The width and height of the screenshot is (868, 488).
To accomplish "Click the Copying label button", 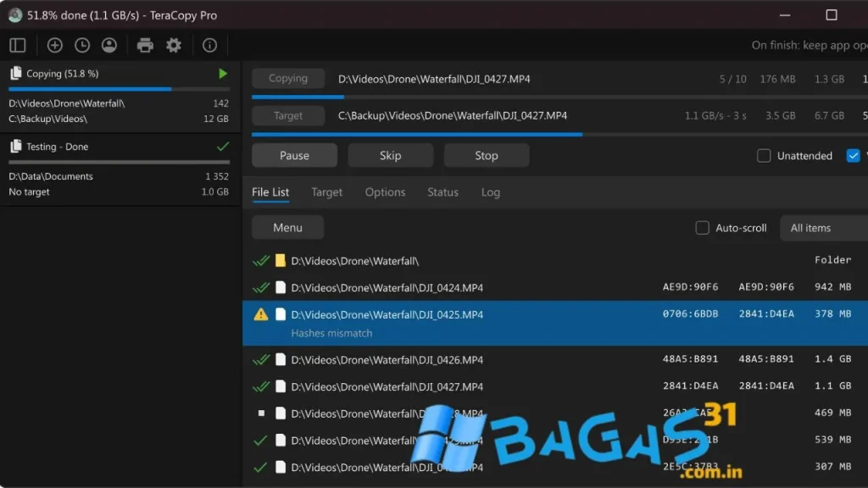I will coord(288,78).
